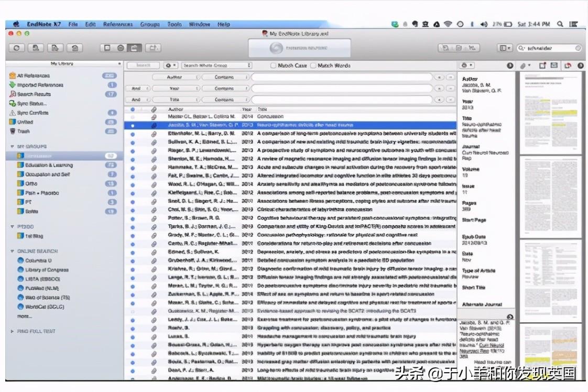The height and width of the screenshot is (392, 588).
Task: Click the Copy to Local Library icon
Action: pos(153,48)
